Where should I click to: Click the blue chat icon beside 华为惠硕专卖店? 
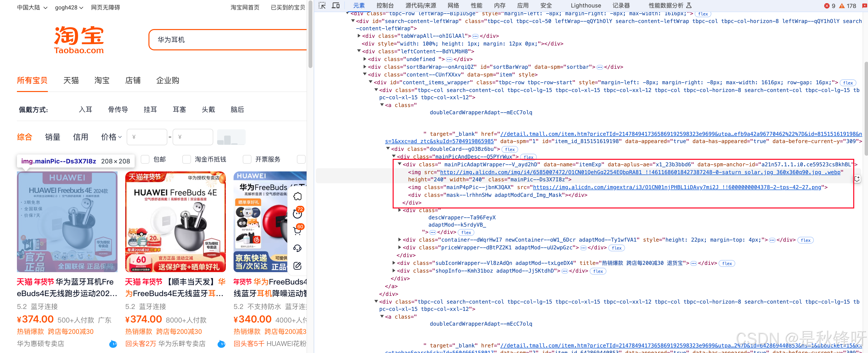point(113,344)
